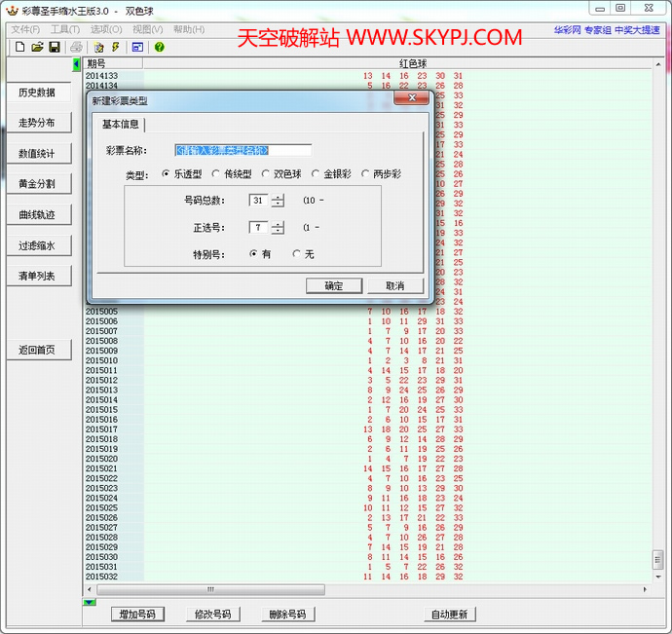The image size is (672, 634).
Task: Open the 工具(T) menu
Action: pos(65,29)
